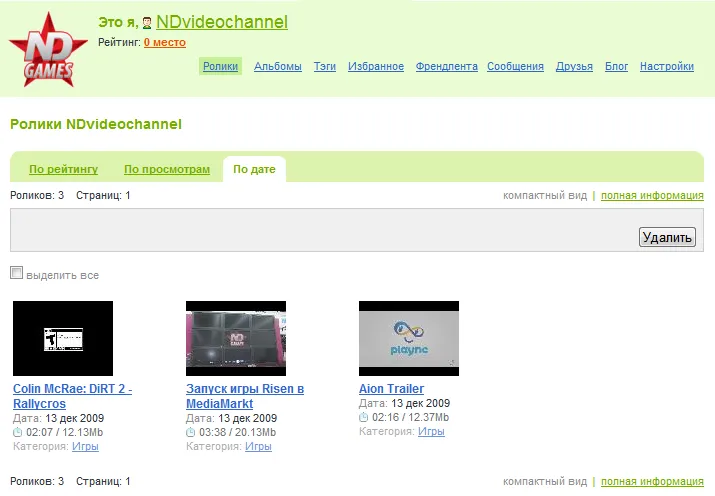Click '02:16 / 12.37Mb' duration text

point(410,417)
